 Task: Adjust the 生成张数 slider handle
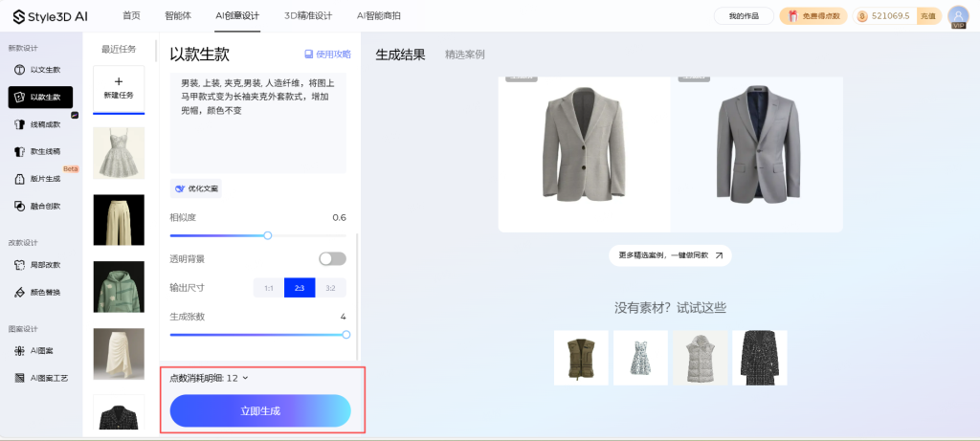[346, 335]
